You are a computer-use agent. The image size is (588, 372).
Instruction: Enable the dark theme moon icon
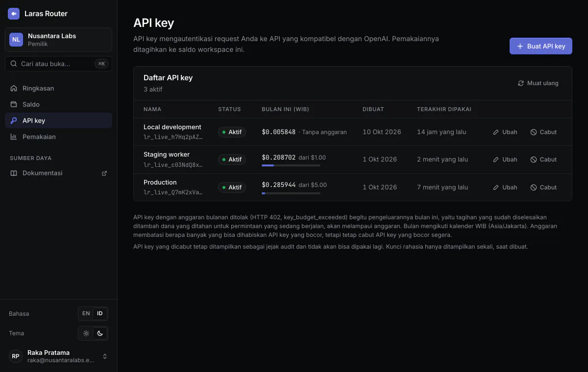pos(100,333)
